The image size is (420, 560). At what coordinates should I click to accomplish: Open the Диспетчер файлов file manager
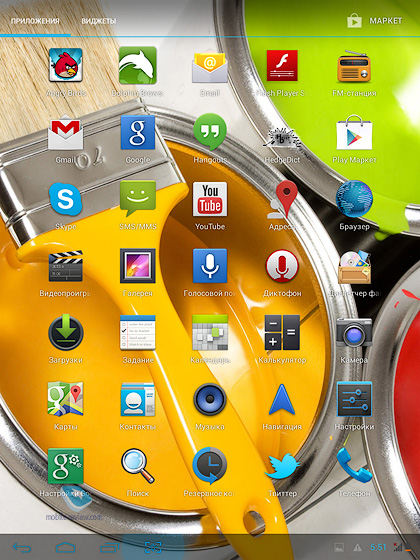pos(354,266)
